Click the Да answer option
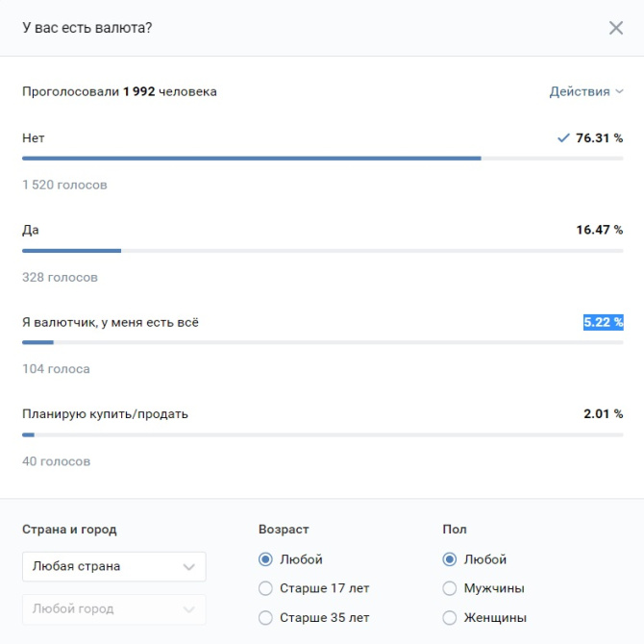Screen dimensions: 644x644 pyautogui.click(x=31, y=230)
